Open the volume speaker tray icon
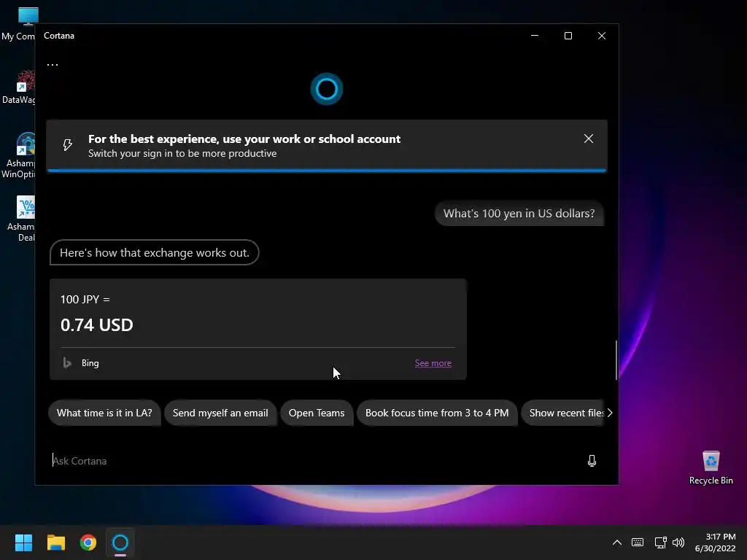 point(678,542)
